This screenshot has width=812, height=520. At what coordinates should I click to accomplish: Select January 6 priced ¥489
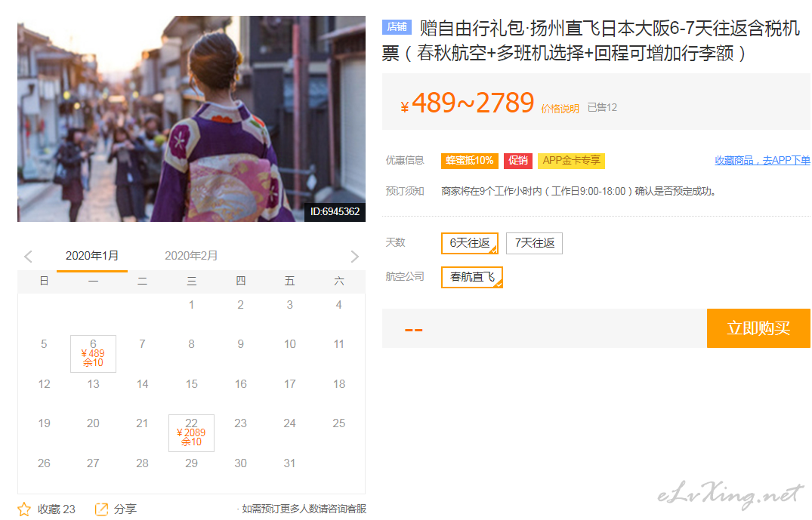93,354
